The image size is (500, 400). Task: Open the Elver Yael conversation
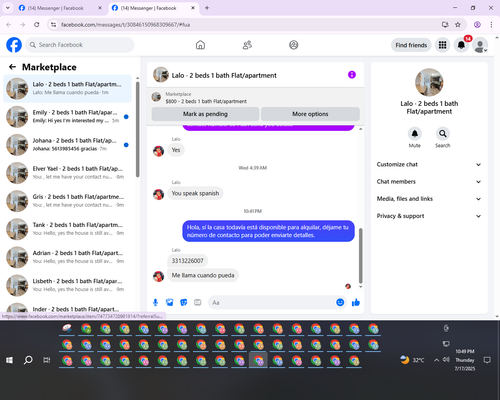(x=68, y=173)
